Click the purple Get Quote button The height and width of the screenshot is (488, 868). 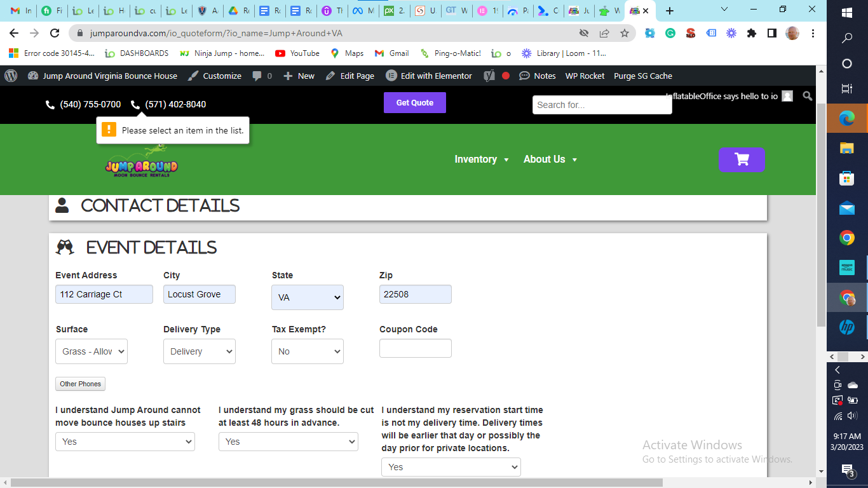[414, 103]
